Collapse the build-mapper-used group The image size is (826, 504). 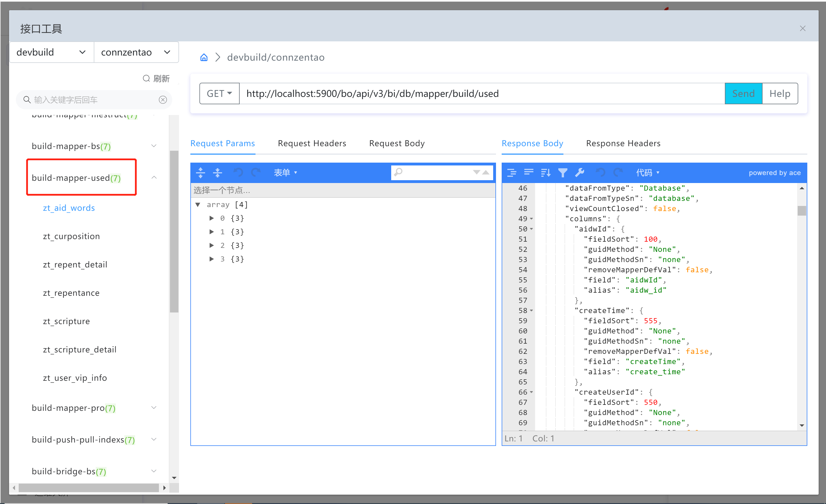point(154,177)
